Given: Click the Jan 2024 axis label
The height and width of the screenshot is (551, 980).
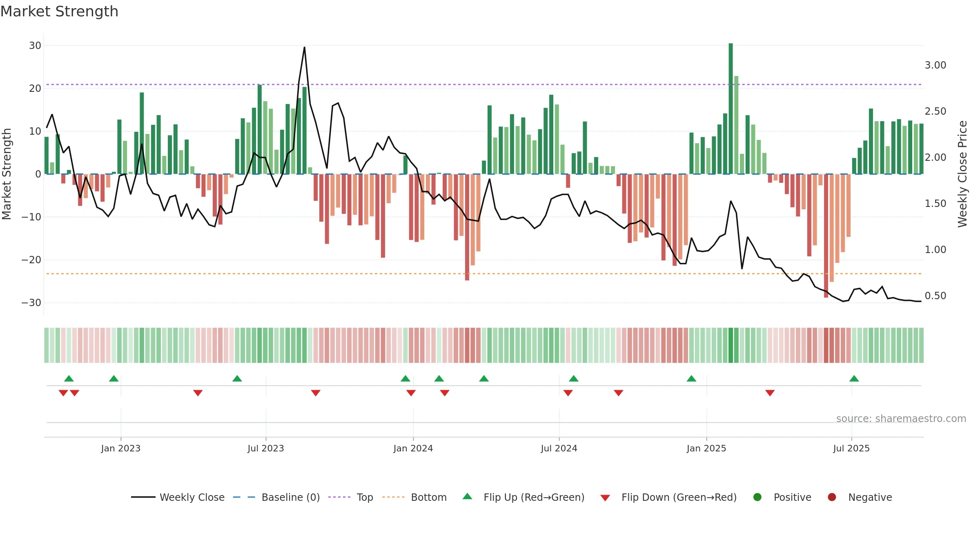Looking at the screenshot, I should click(413, 448).
